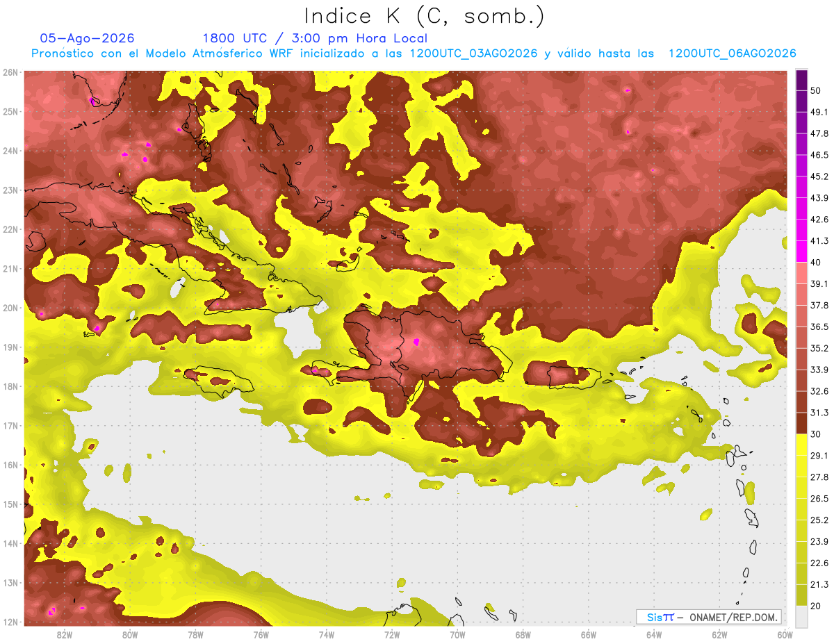Click the "Indice K (C, somb.)" title
This screenshot has height=644, width=834.
pyautogui.click(x=425, y=16)
